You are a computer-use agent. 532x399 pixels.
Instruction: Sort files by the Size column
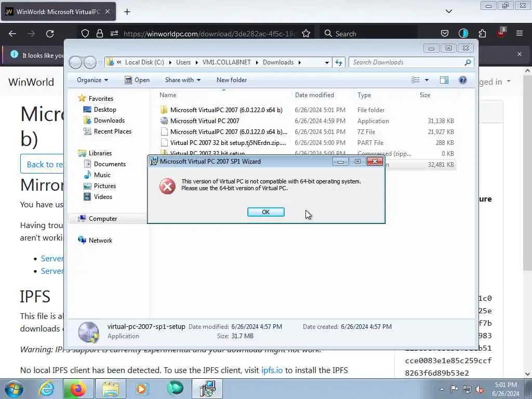pyautogui.click(x=425, y=95)
